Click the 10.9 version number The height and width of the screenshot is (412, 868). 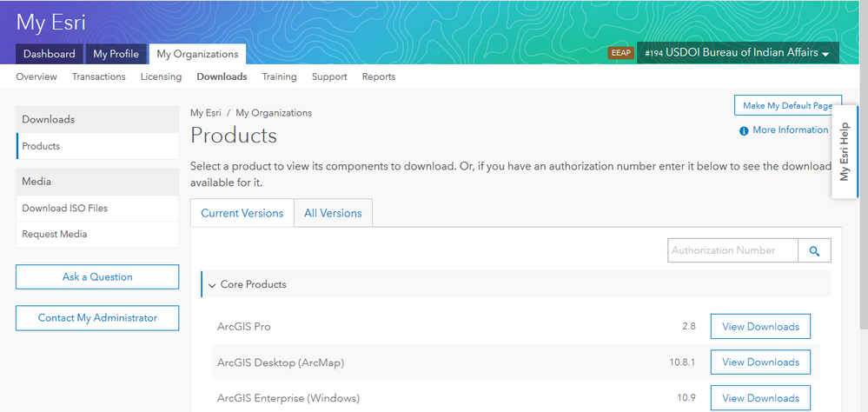click(686, 398)
